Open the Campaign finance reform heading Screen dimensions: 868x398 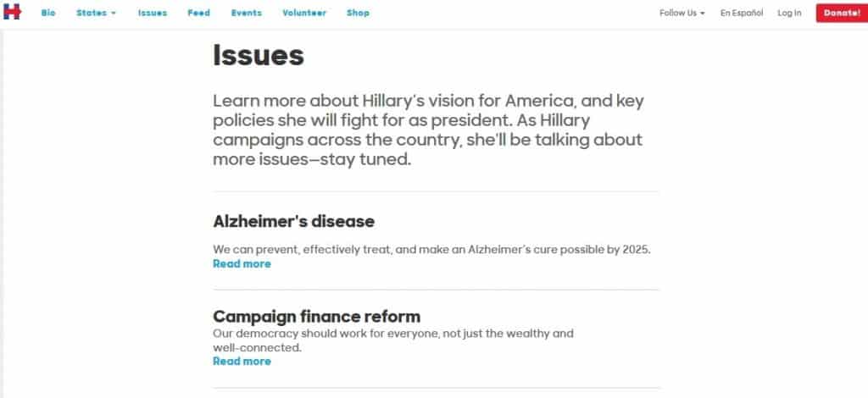click(x=316, y=317)
